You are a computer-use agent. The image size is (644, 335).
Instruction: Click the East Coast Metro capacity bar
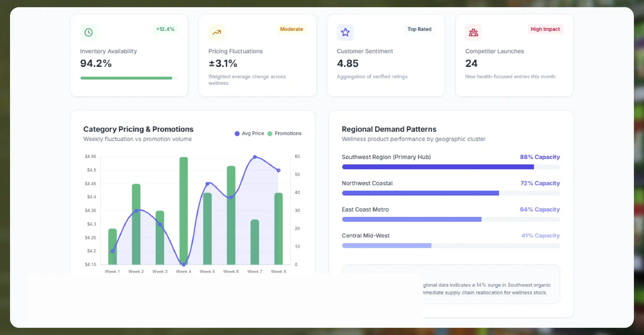[451, 219]
